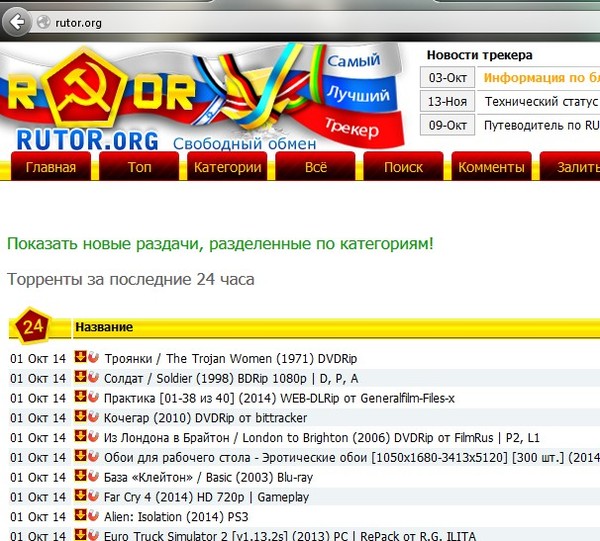Screen dimensions: 600x541
Task: Open the Главная menu tab
Action: tap(51, 166)
